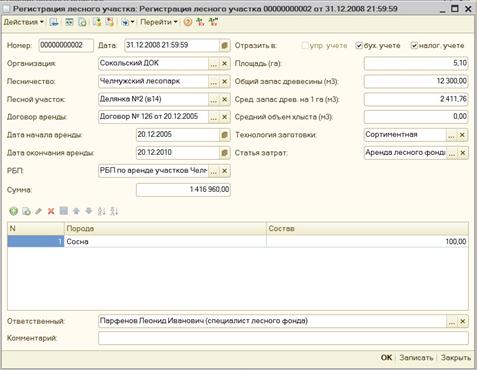Screen dimensions: 477x370
Task: Clear the Ответственный field with its X
Action: click(x=462, y=321)
